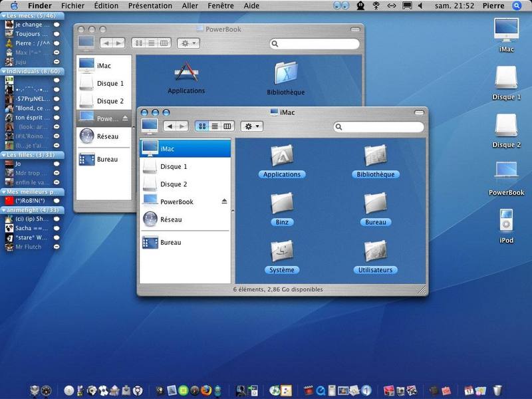Viewport: 532px width, 399px height.
Task: Launch iCal from the Dock
Action: point(469,390)
